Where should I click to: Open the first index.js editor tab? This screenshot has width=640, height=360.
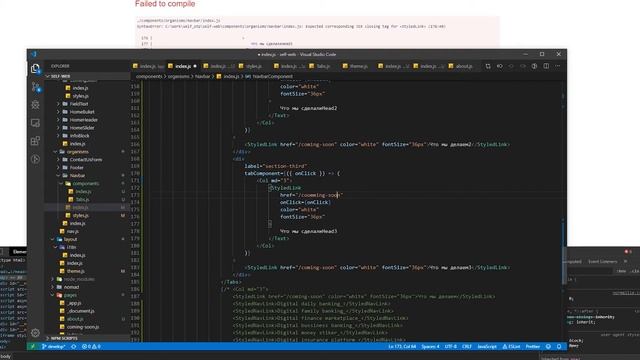(148, 66)
